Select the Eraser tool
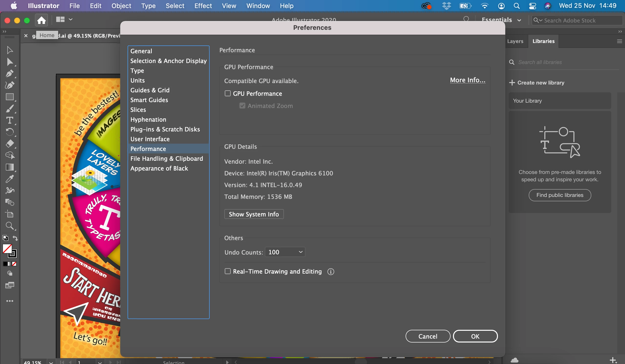The height and width of the screenshot is (364, 625). [x=10, y=144]
